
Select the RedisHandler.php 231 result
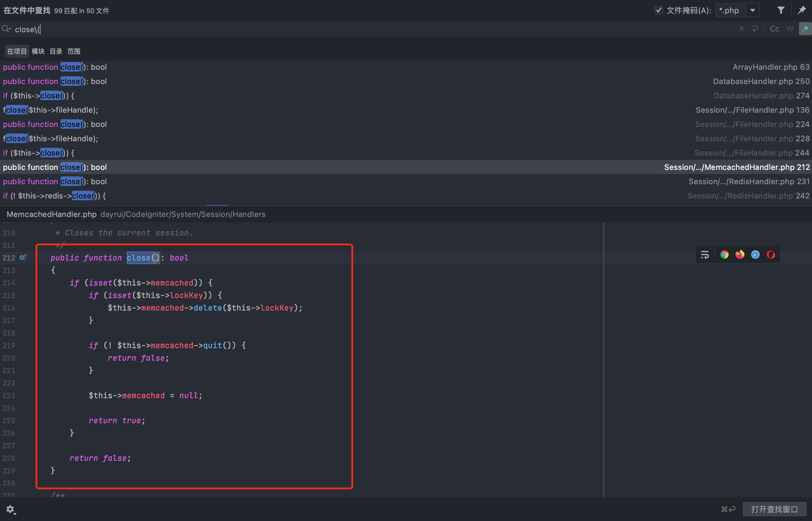(x=406, y=182)
